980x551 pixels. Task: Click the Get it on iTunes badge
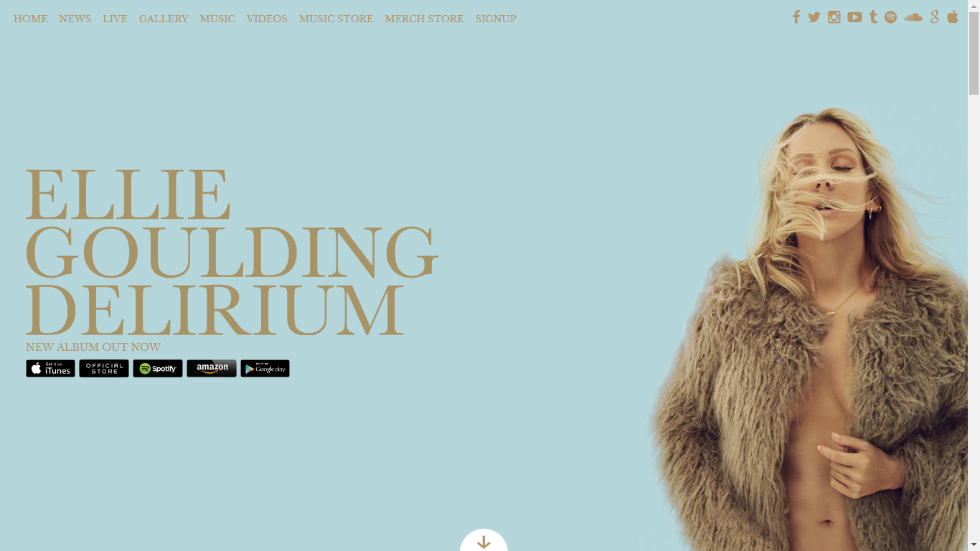(50, 368)
